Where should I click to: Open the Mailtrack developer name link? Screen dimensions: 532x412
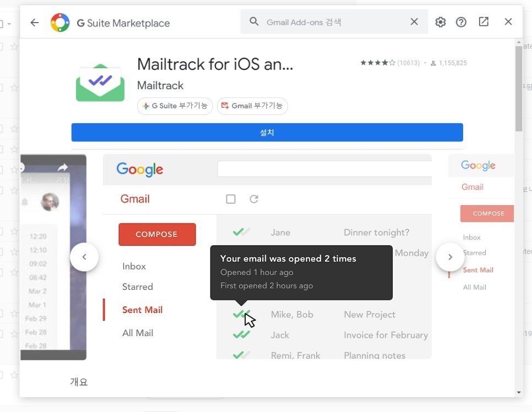[x=160, y=85]
